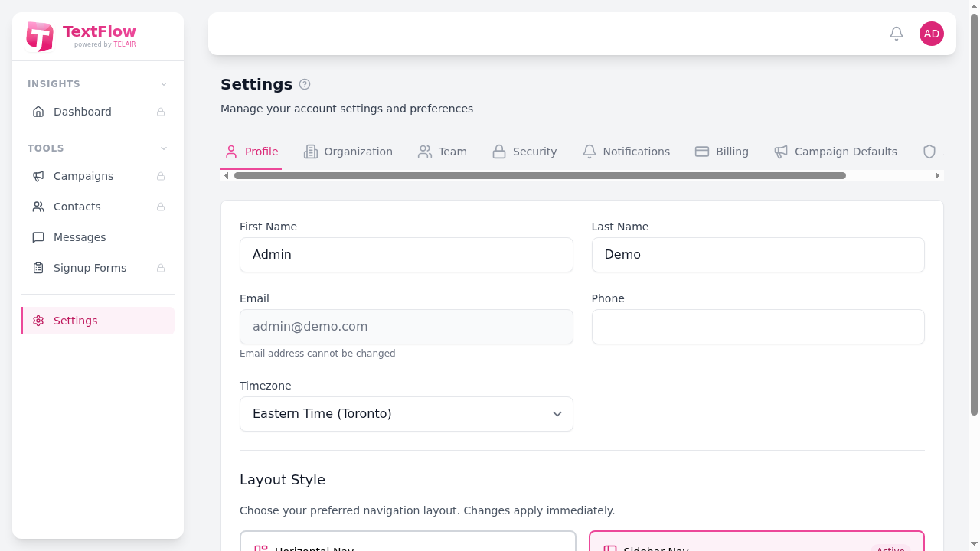This screenshot has height=551, width=980.
Task: Open Messages via the chat bubble icon
Action: 38,237
